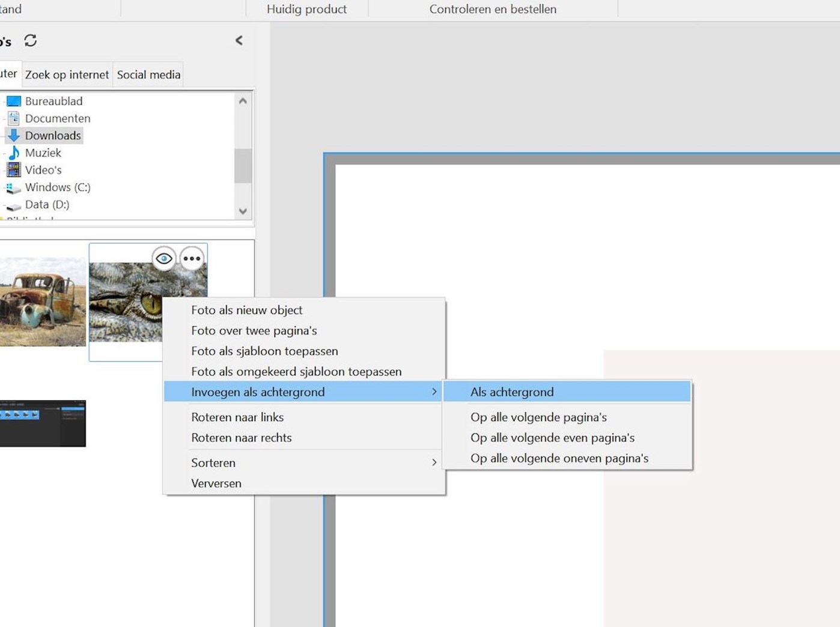This screenshot has height=627, width=840.
Task: Choose 'Roteren naar rechts' option
Action: pyautogui.click(x=242, y=438)
